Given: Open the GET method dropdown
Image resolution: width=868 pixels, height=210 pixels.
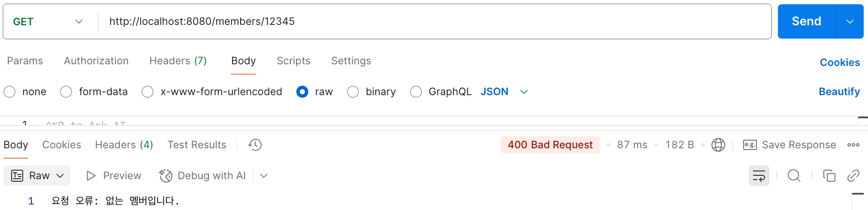Looking at the screenshot, I should pos(48,21).
